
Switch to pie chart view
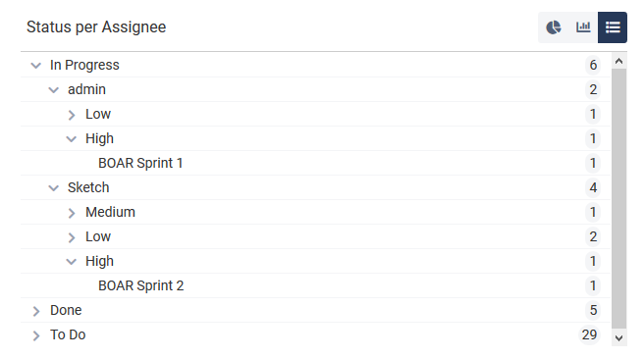[554, 27]
